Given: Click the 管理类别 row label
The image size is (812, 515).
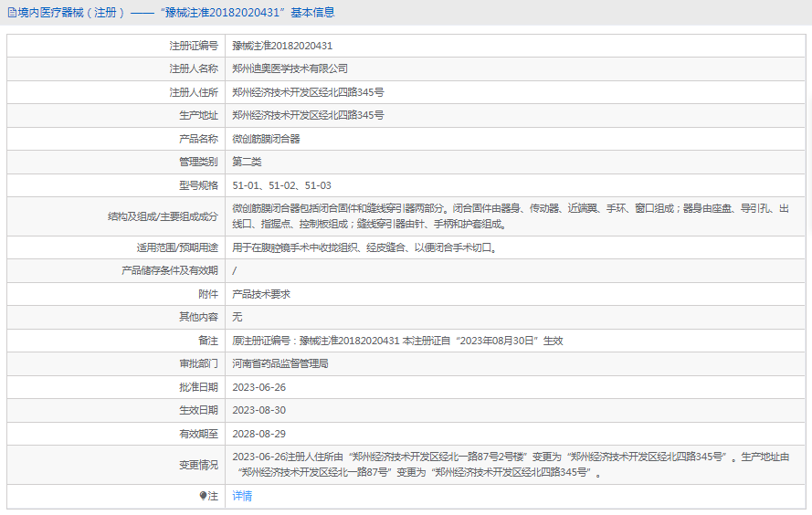Looking at the screenshot, I should click(x=198, y=162).
